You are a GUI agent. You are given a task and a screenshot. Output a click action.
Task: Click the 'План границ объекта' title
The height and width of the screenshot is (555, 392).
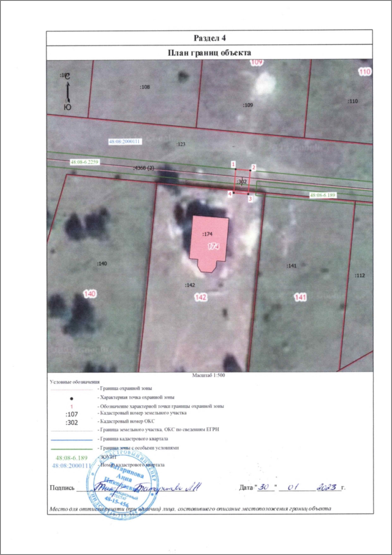point(209,53)
